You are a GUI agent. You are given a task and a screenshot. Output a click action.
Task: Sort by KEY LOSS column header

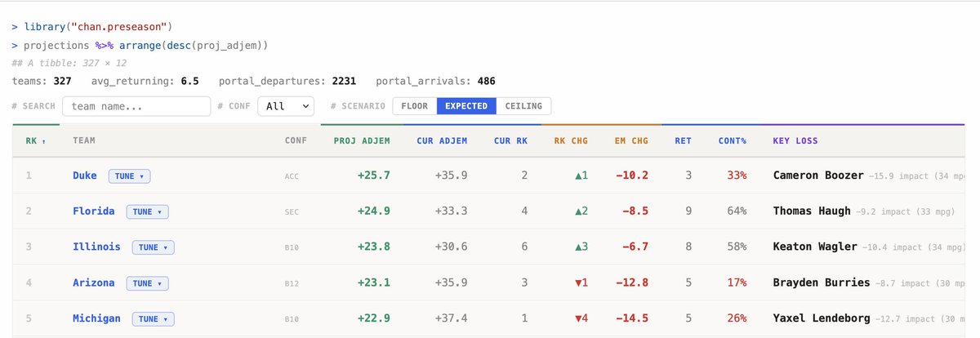[795, 140]
